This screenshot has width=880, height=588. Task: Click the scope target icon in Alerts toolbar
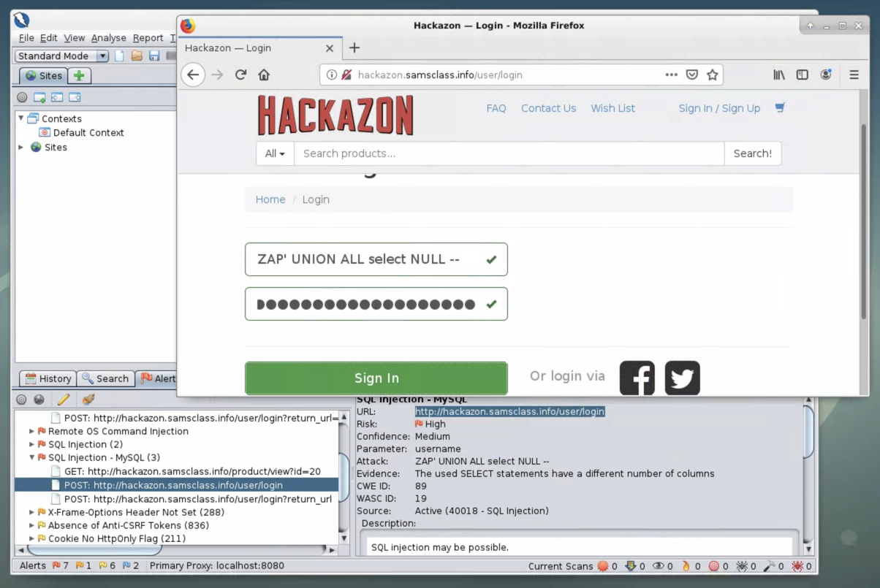[x=21, y=400]
